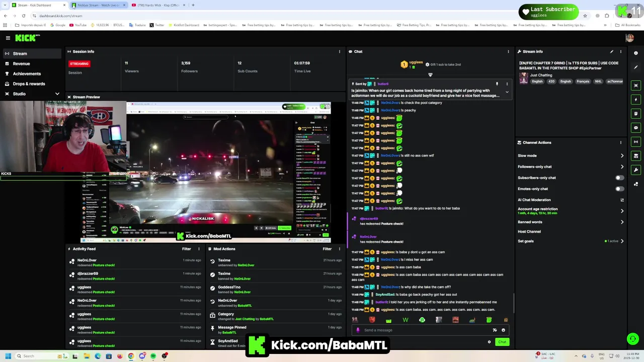Open Chat panel three-dot menu
Viewport: 644px width, 362px height.
click(508, 52)
